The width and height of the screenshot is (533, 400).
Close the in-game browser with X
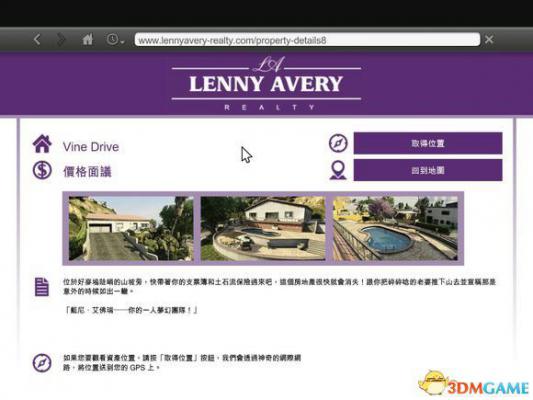[x=489, y=40]
